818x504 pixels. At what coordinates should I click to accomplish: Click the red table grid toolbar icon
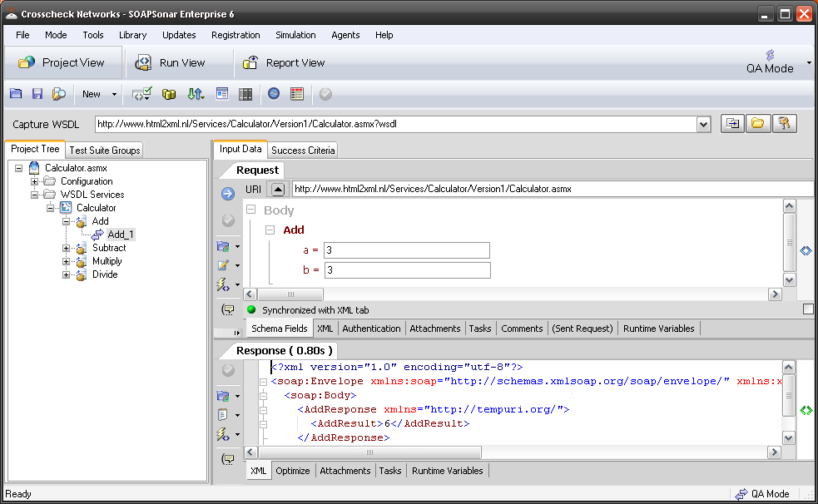coord(297,94)
